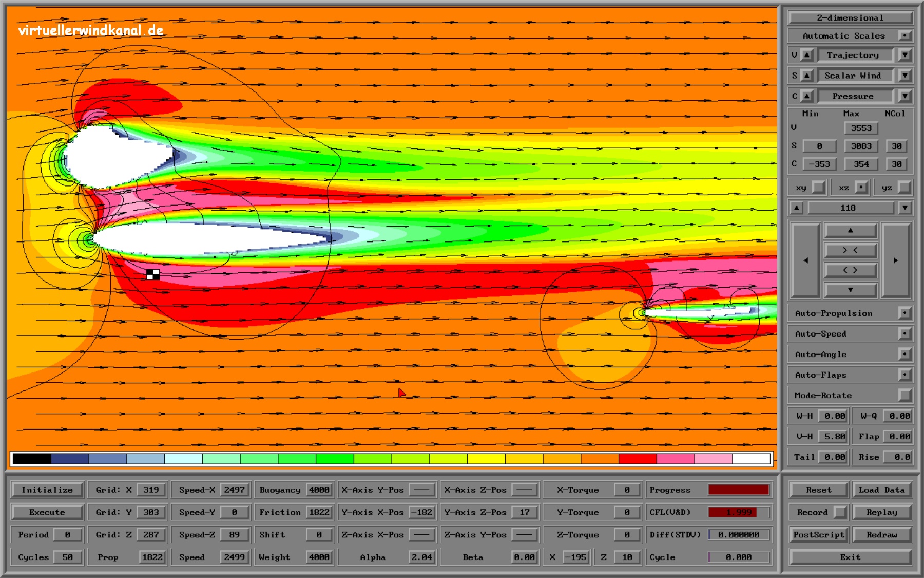
Task: Pick the white segment on the color scale
Action: pos(752,459)
